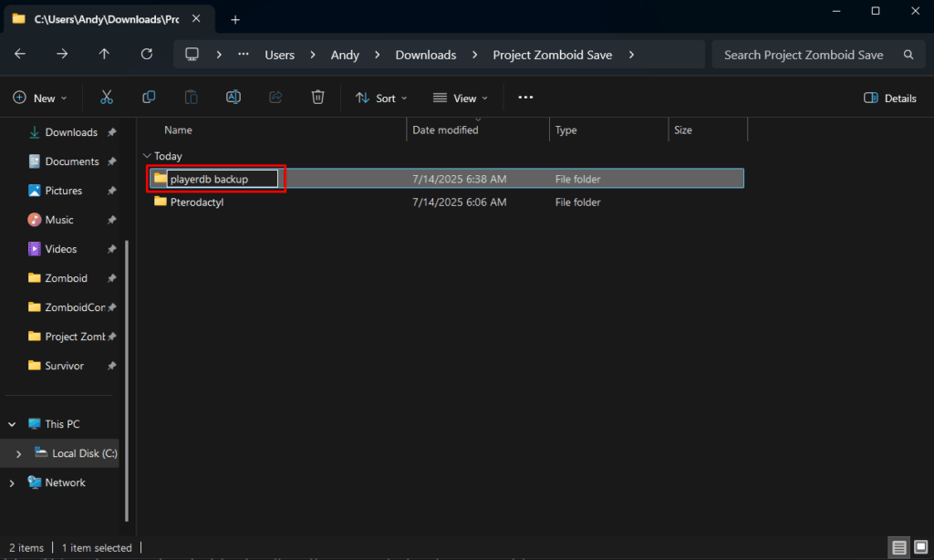934x560 pixels.
Task: Open Project Zomb pinned folder in sidebar
Action: (75, 337)
